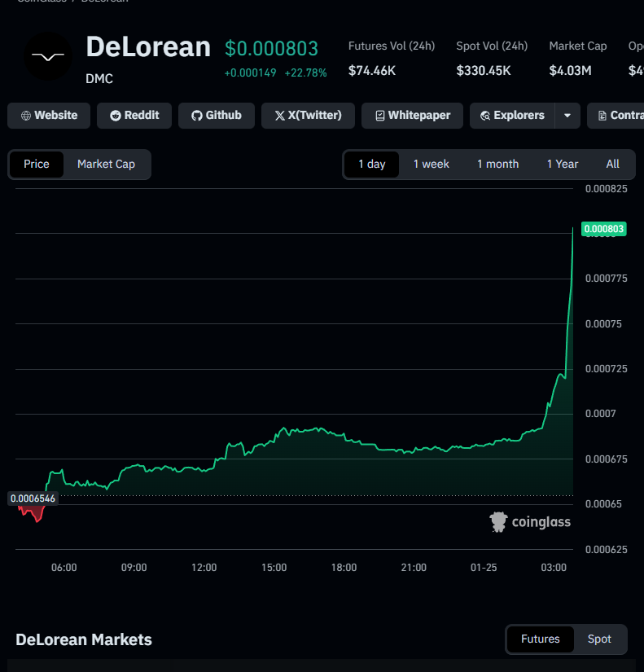Click the 0.000675 y-axis label
644x672 pixels.
(x=607, y=459)
